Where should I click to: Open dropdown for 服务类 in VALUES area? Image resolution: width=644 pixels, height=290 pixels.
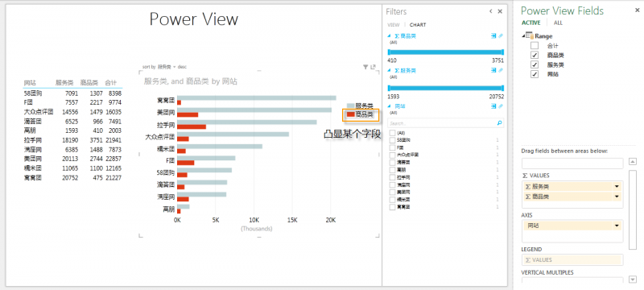[617, 187]
